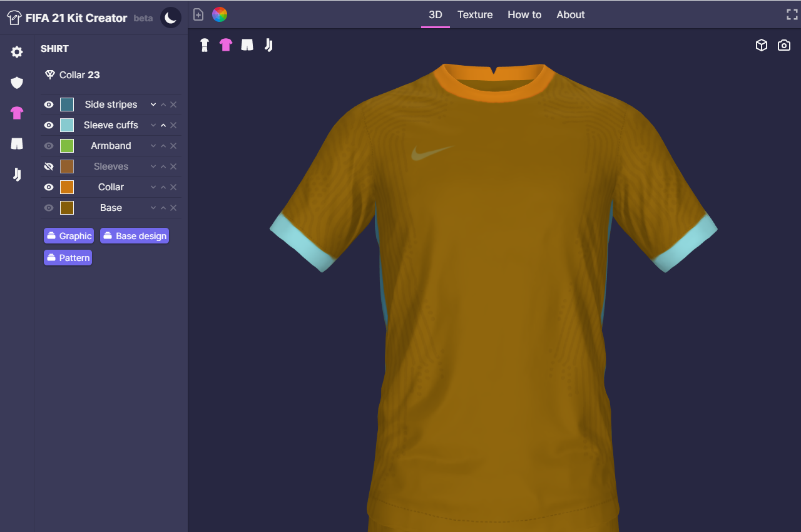
Task: Open Armband green color swatch
Action: 67,146
